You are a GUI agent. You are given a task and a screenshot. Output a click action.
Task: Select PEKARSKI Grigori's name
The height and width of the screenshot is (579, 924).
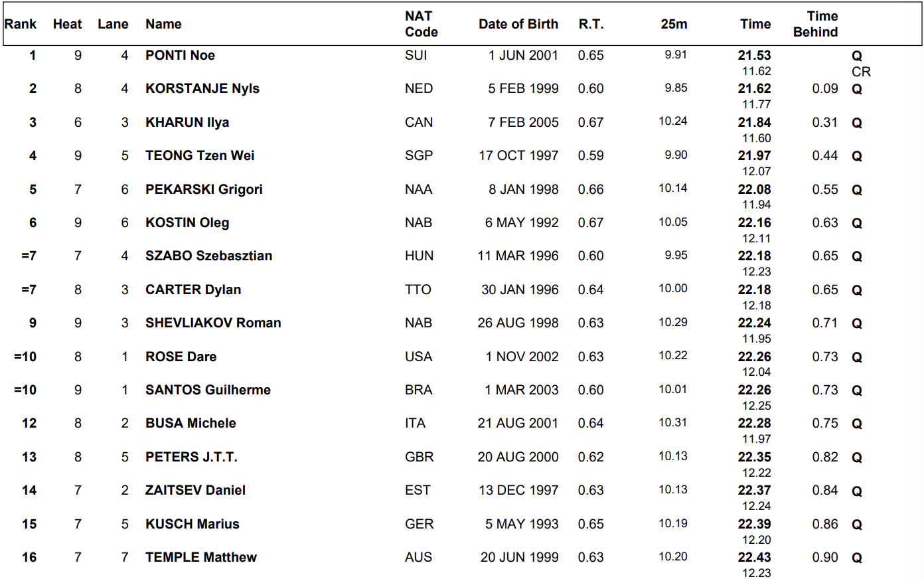click(x=204, y=189)
